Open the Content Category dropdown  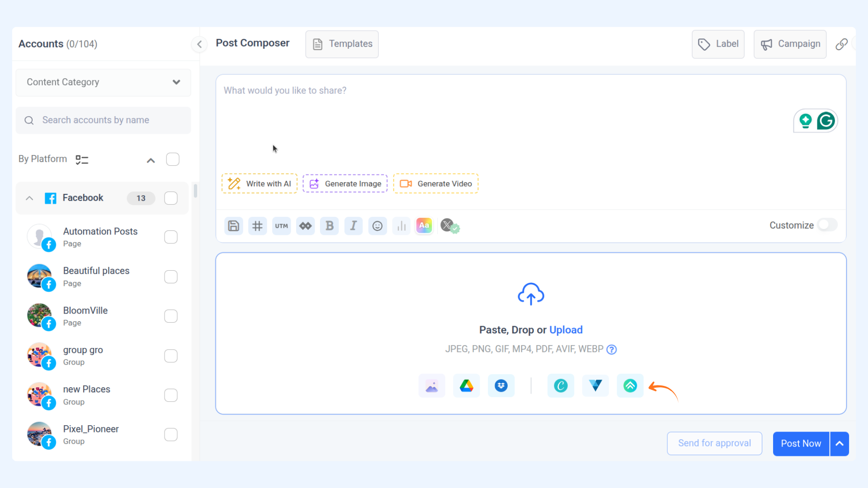tap(103, 82)
